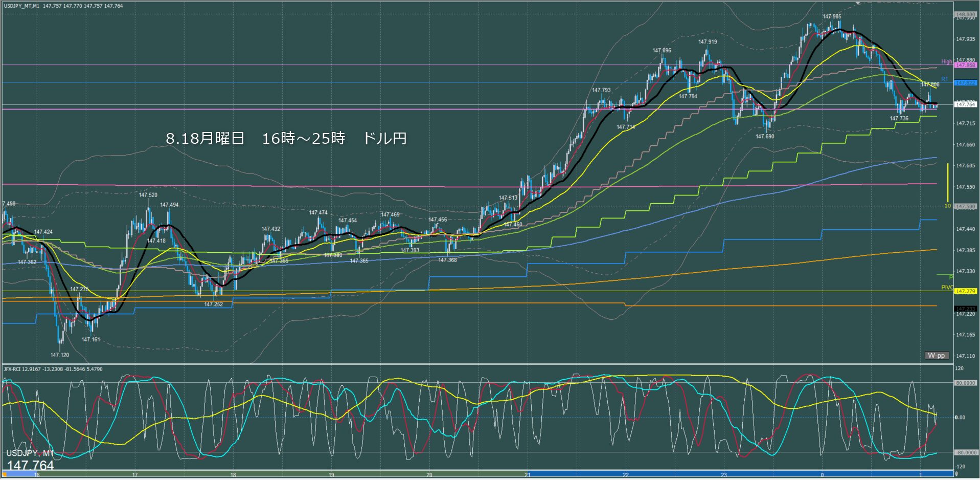Click the pink High price tag 147.868
The image size is (980, 480).
point(965,66)
